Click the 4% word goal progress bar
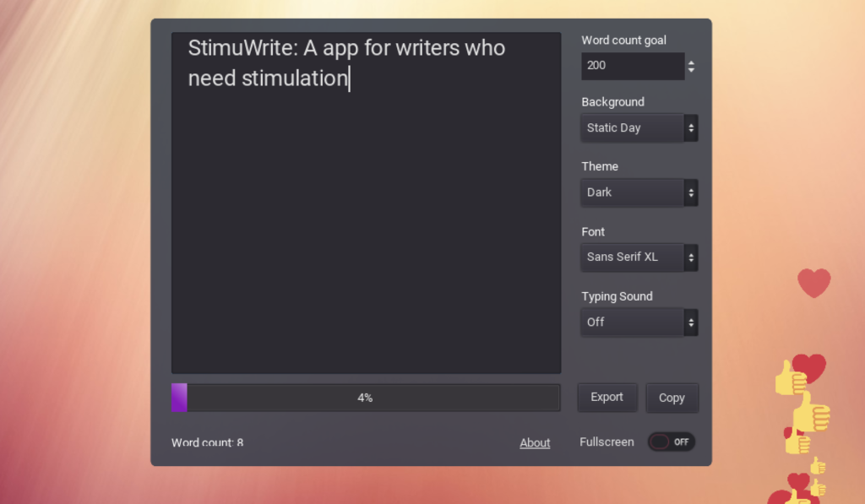This screenshot has height=504, width=865. click(x=366, y=398)
